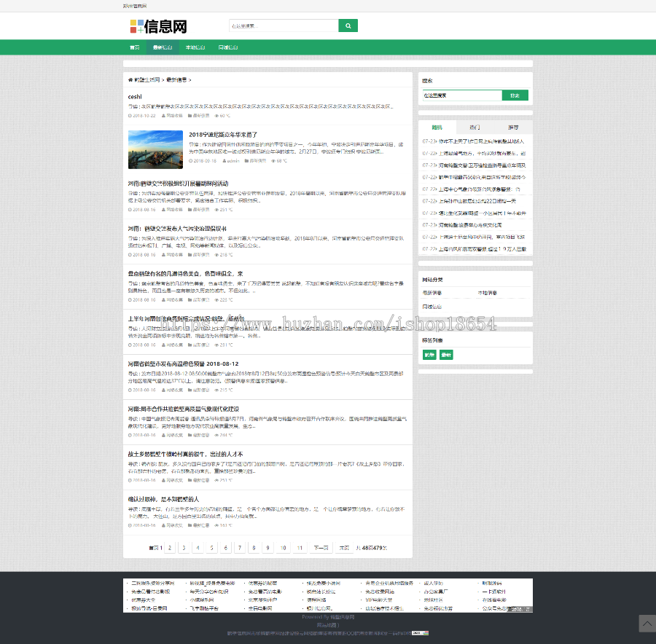Viewport: 656px width, 644px height.
Task: Click the first green tag in the tag list
Action: pos(429,355)
